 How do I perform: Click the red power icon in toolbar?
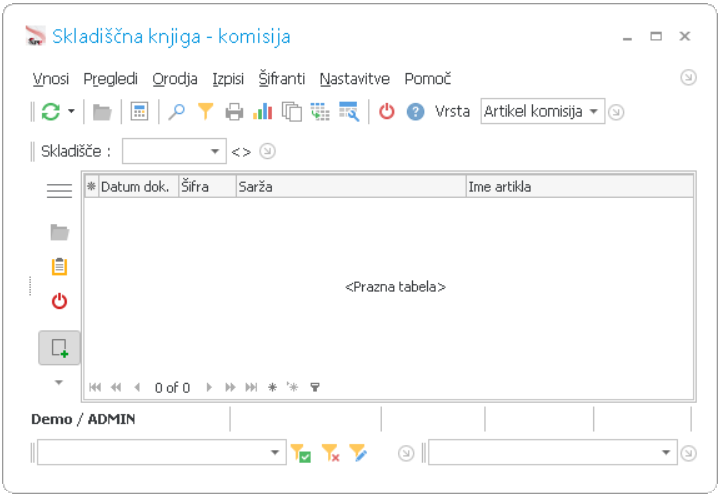[387, 111]
